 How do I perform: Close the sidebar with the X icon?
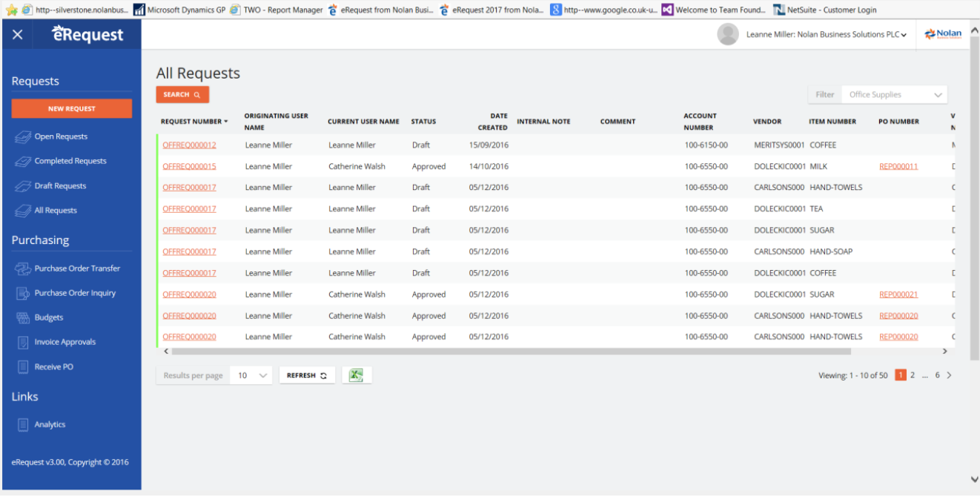coord(18,35)
